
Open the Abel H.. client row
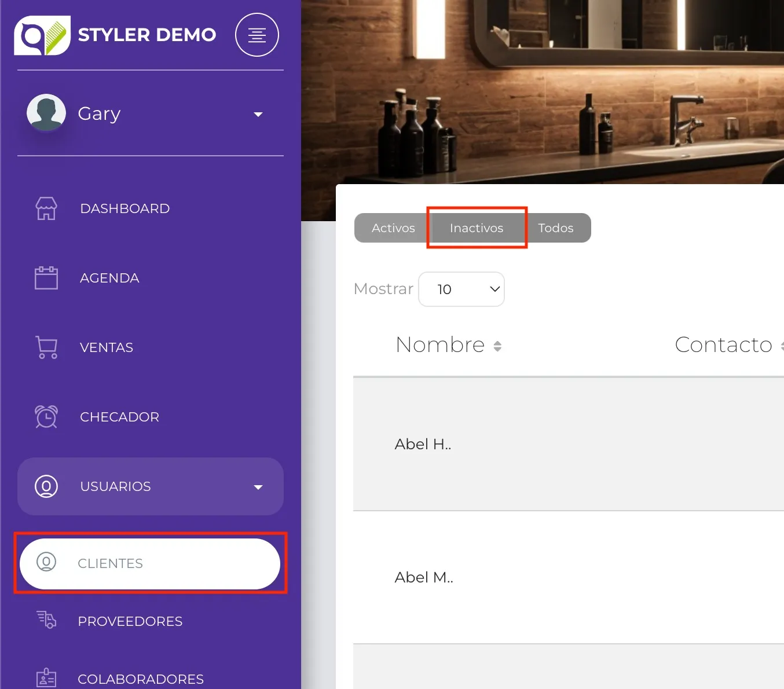[x=423, y=444]
